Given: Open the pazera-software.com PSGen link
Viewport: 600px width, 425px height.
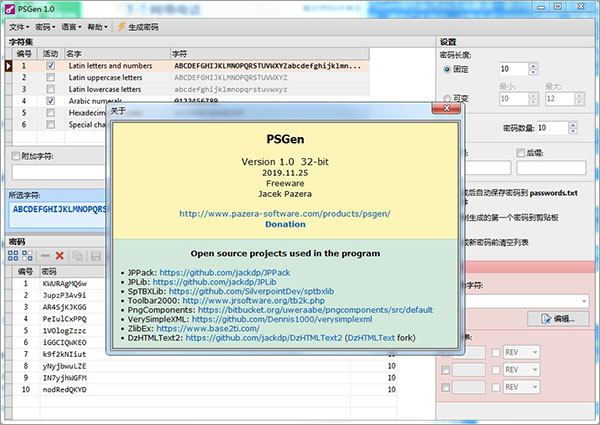Looking at the screenshot, I should point(285,213).
